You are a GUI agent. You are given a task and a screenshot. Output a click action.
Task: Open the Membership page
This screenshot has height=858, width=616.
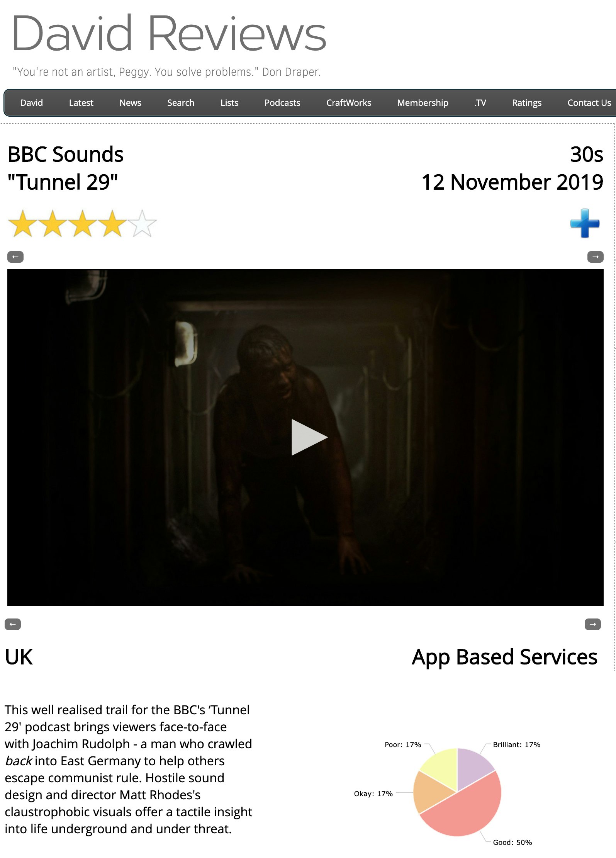tap(423, 103)
